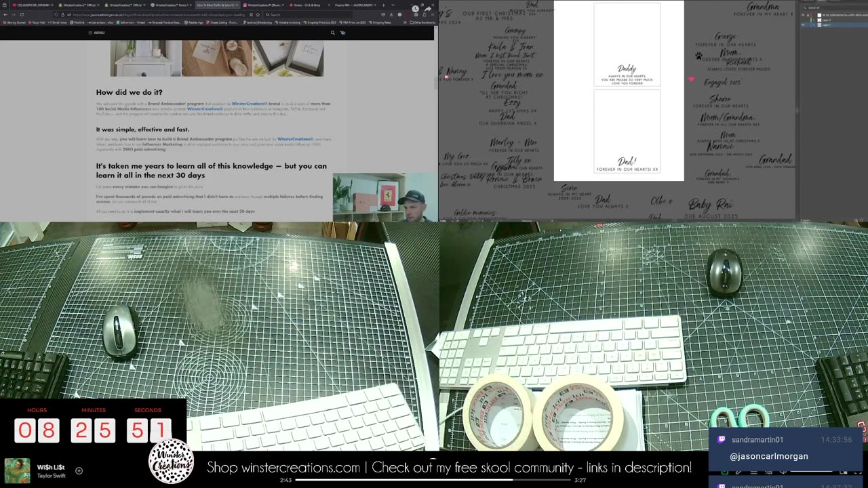The width and height of the screenshot is (868, 488).
Task: Open the list all tabs dropdown
Action: (x=393, y=5)
